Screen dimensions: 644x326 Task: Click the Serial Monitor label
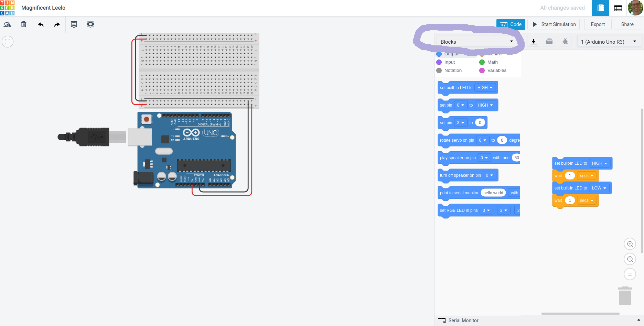click(463, 320)
